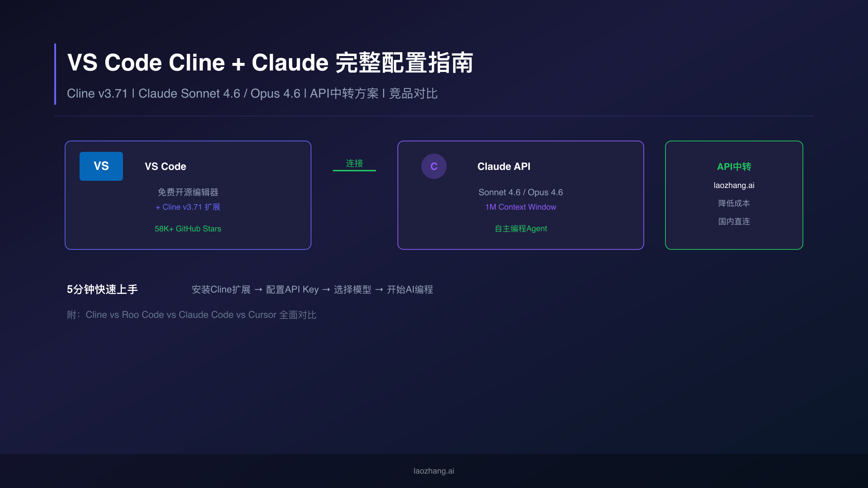Expand the 'Sonnet 4.6 / Opus 4.6' model list

pyautogui.click(x=521, y=192)
